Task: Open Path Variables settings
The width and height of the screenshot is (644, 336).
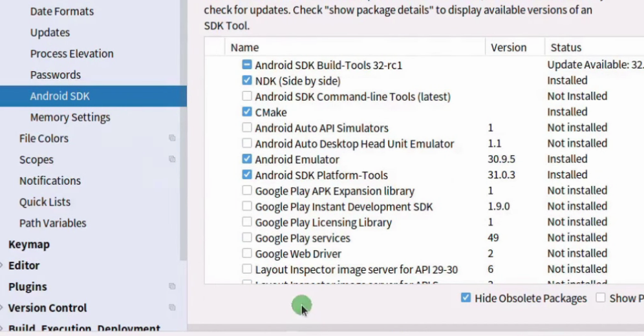Action: point(53,223)
